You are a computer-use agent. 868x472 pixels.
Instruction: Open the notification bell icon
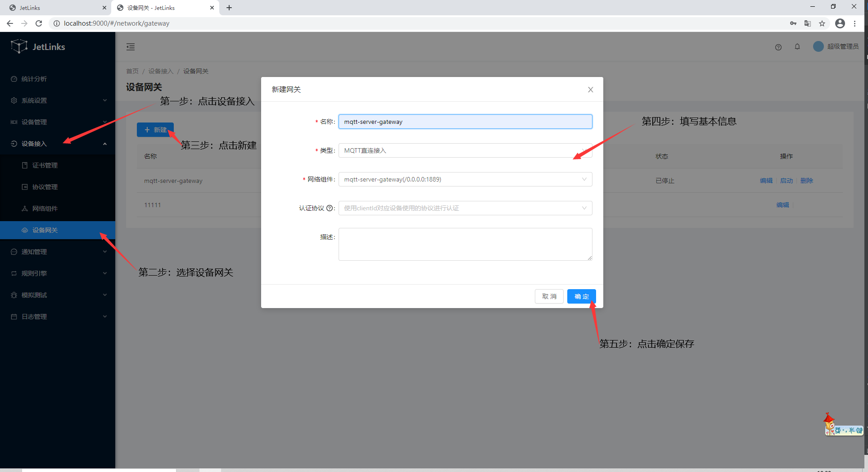pos(797,47)
